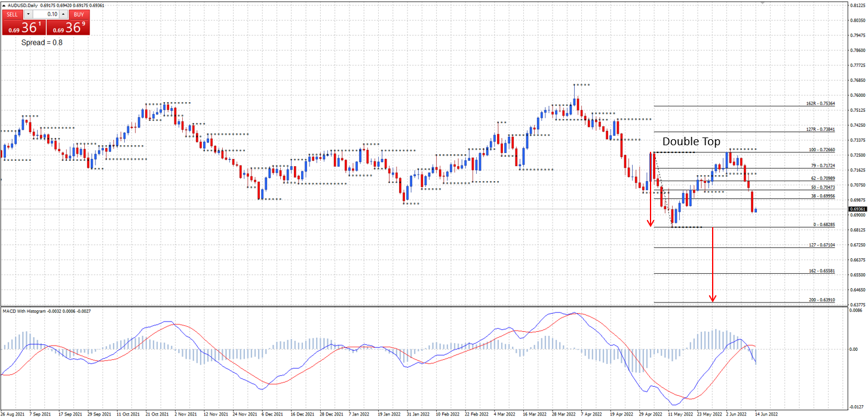The image size is (868, 419).
Task: Click the '100 - 0.72660' Fibonacci label
Action: coord(823,149)
